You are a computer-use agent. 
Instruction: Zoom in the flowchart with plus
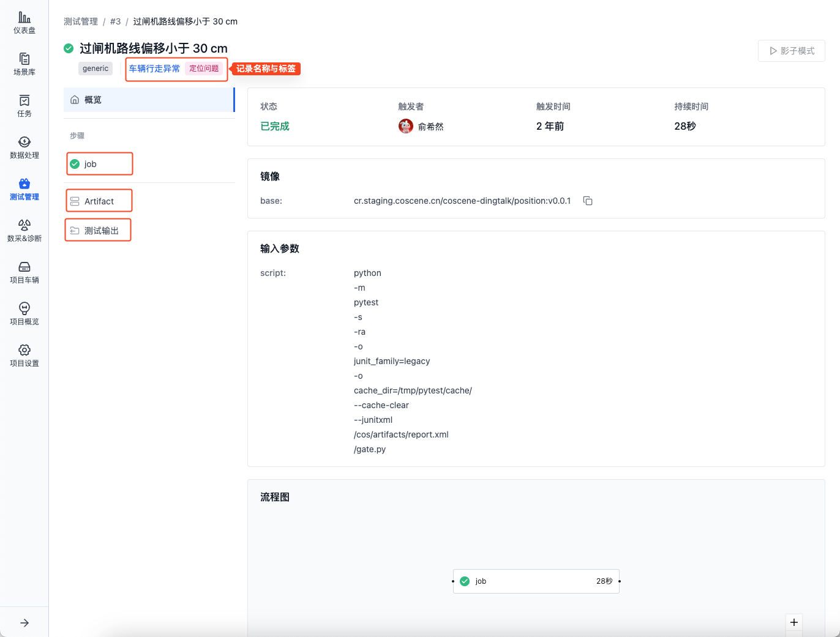(794, 622)
